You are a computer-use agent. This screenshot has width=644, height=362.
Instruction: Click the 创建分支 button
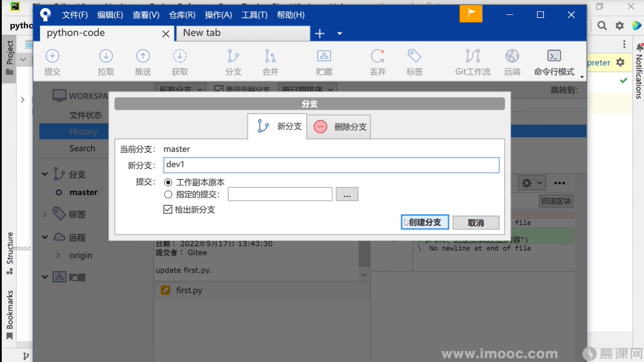[x=424, y=222]
